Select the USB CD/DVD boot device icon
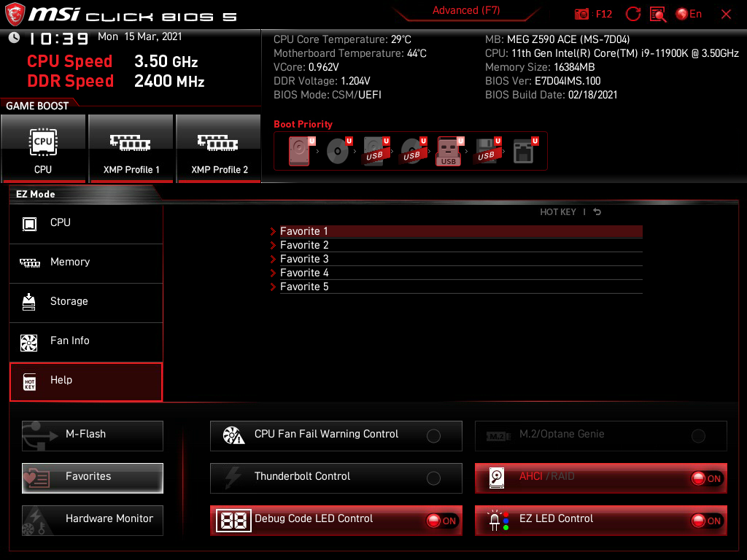The height and width of the screenshot is (560, 747). pos(414,151)
